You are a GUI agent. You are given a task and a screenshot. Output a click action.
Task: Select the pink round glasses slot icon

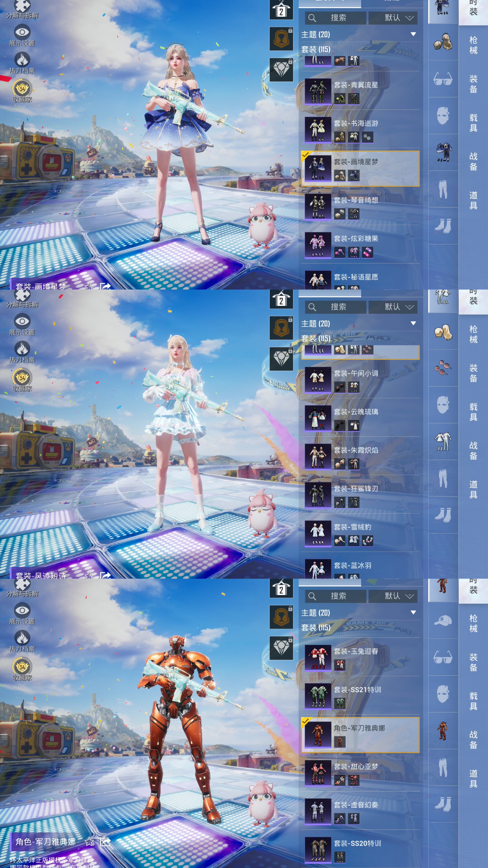point(443,368)
